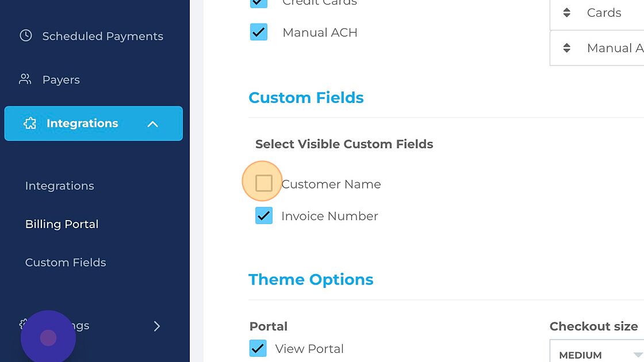
Task: Click the Payers people icon
Action: pos(25,79)
